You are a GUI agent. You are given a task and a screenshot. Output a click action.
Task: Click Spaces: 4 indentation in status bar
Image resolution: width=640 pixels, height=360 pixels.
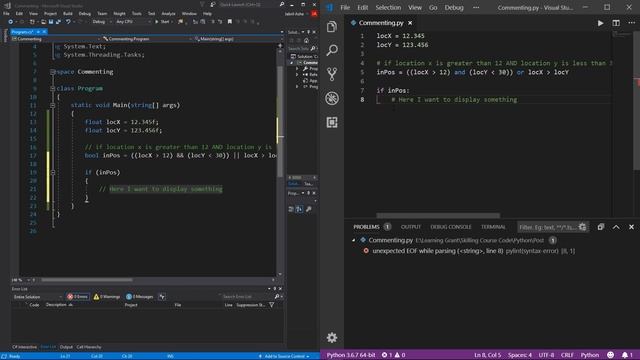coord(520,355)
